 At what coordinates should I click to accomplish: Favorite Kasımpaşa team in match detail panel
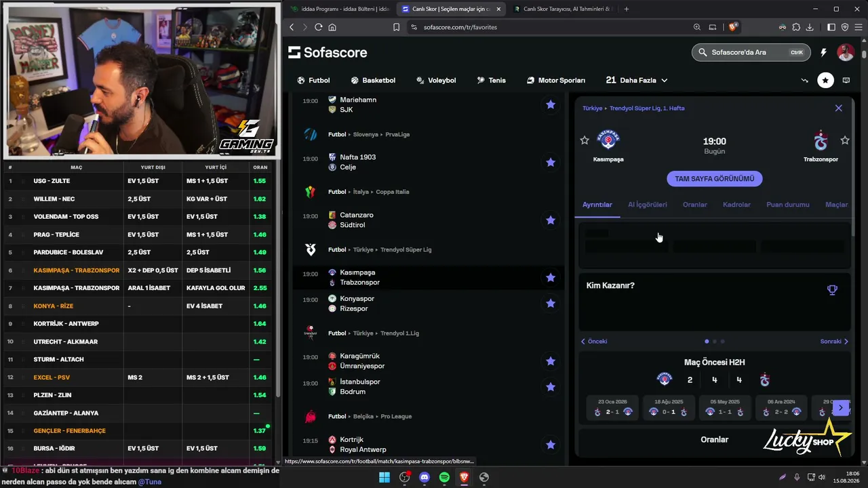click(x=585, y=140)
